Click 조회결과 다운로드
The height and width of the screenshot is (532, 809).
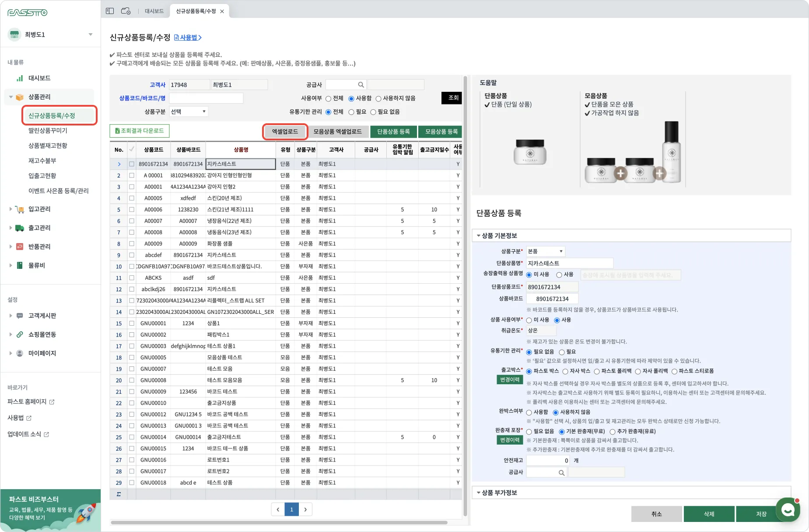point(140,131)
